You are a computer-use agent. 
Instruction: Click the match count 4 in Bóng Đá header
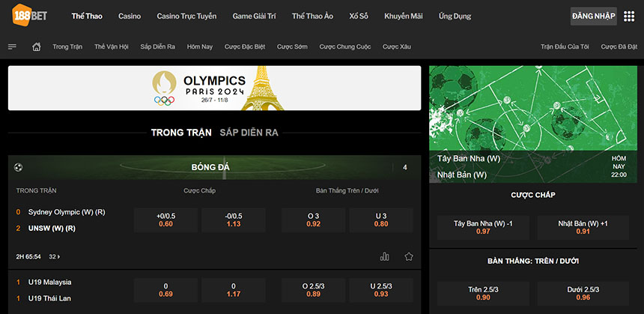[x=405, y=167]
